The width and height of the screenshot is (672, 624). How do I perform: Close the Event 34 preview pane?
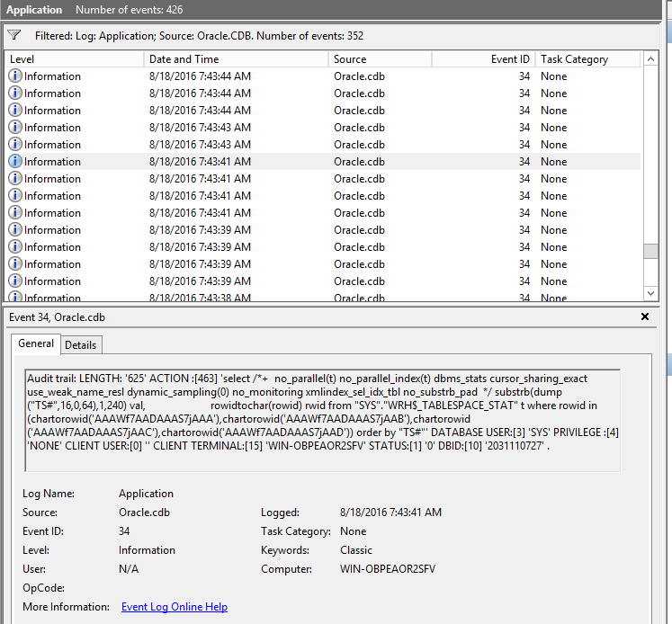(x=644, y=316)
